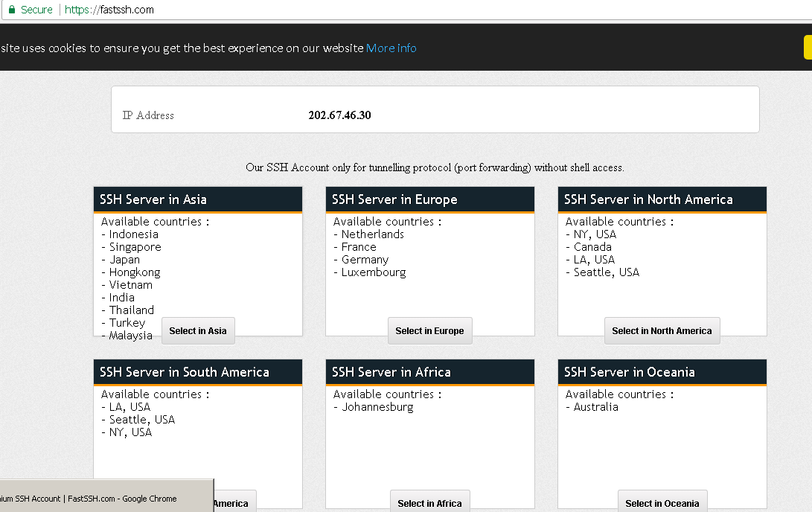
Task: Click the Select in Africa button
Action: (x=429, y=503)
